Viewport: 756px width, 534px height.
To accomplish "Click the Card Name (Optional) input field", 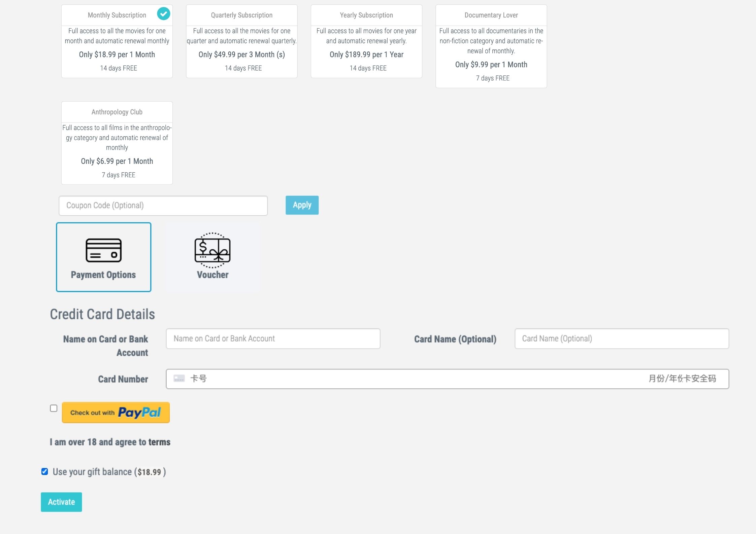I will pyautogui.click(x=621, y=339).
